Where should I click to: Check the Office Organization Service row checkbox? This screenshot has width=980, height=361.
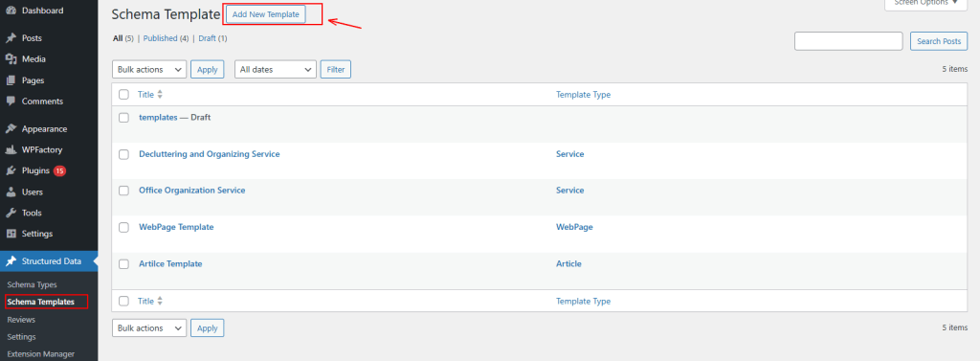(123, 191)
